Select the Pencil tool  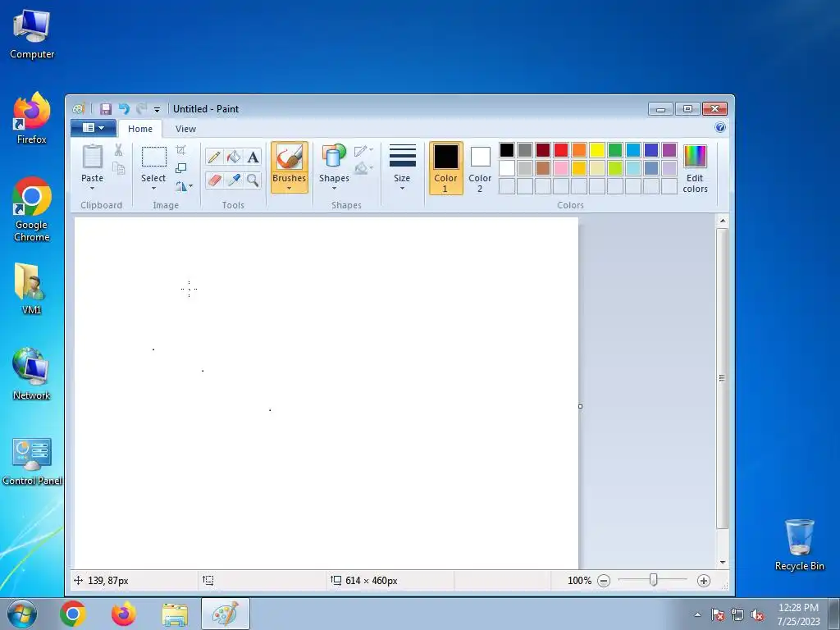[x=214, y=157]
